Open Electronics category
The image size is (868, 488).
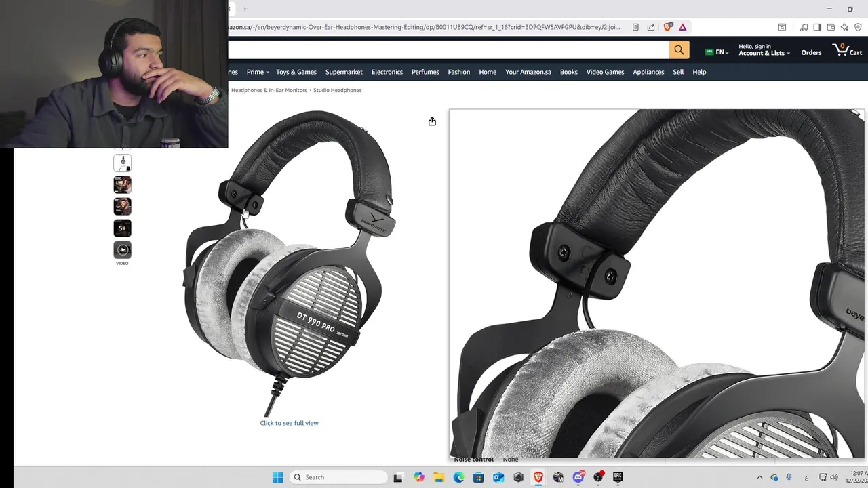coord(387,72)
